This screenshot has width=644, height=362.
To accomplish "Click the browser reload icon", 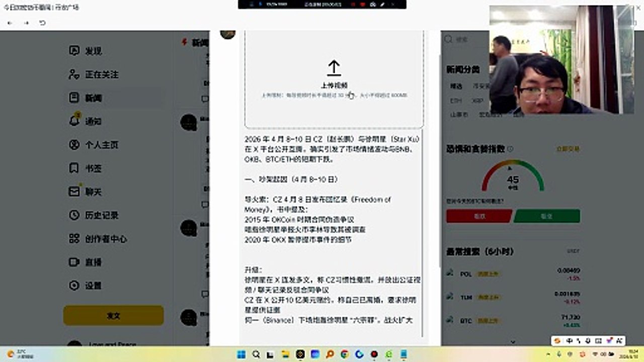I will pos(43,23).
